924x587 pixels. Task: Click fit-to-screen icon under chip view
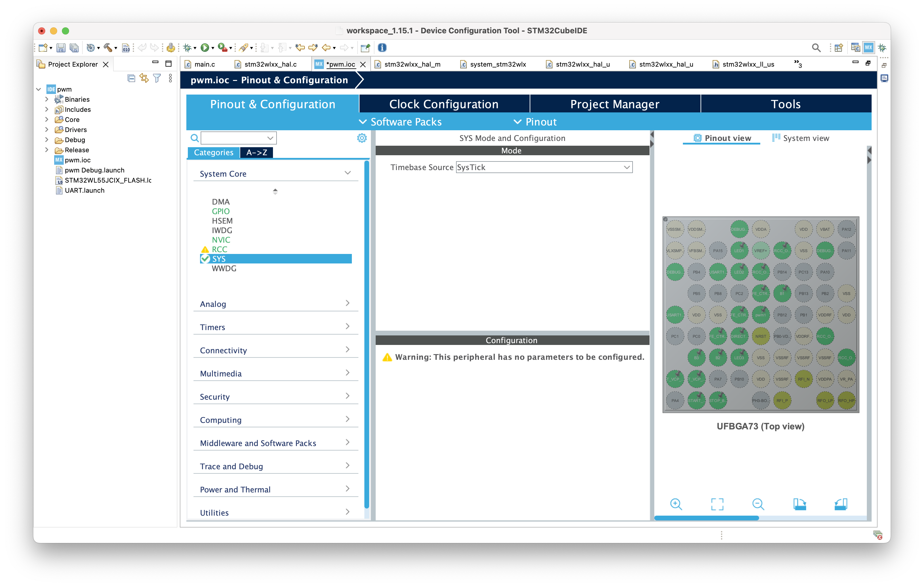click(x=717, y=504)
